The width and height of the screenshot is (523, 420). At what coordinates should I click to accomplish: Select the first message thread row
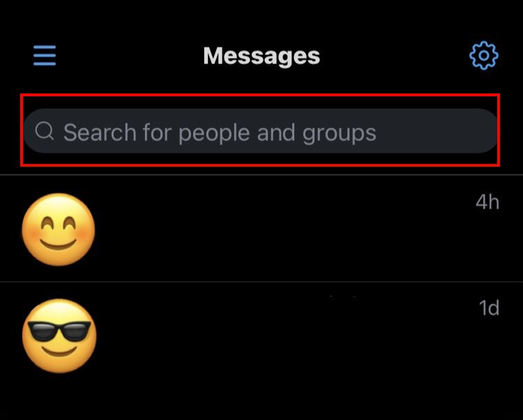(x=261, y=229)
